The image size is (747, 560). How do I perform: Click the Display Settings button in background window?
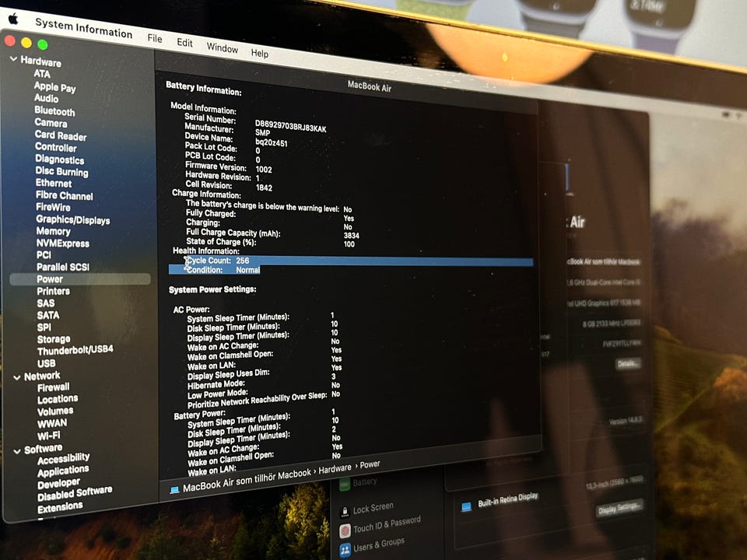click(620, 509)
